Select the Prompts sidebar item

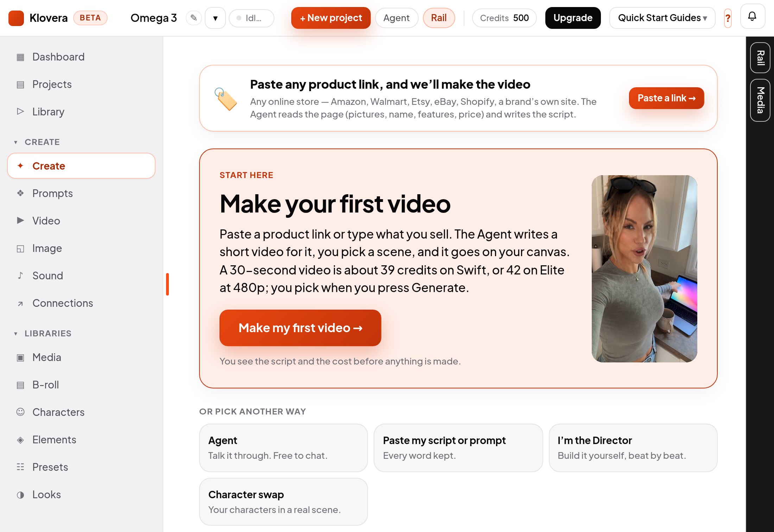[x=81, y=193]
